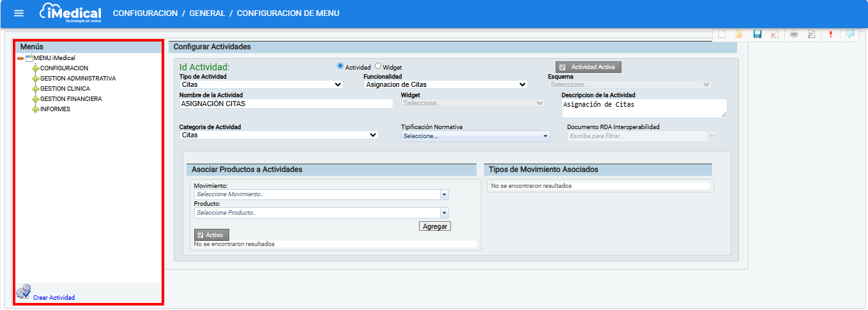This screenshot has width=868, height=310.
Task: Open the Funcionalidad dropdown
Action: coord(445,84)
